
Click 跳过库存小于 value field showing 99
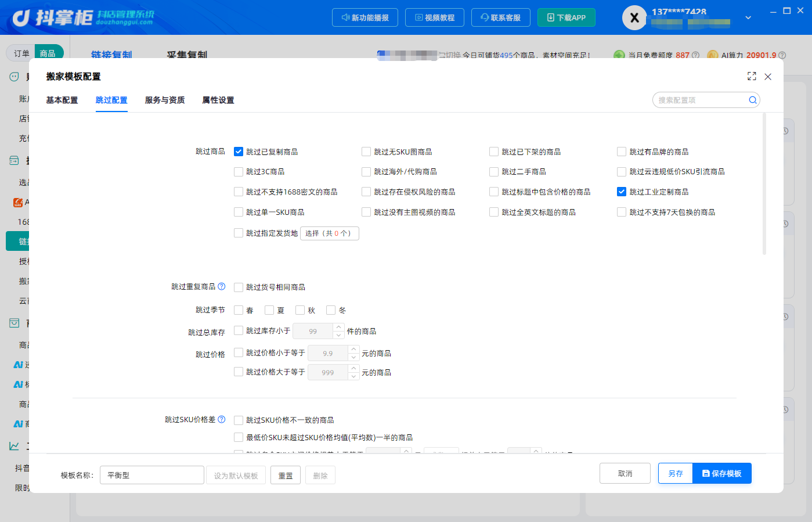pyautogui.click(x=313, y=331)
